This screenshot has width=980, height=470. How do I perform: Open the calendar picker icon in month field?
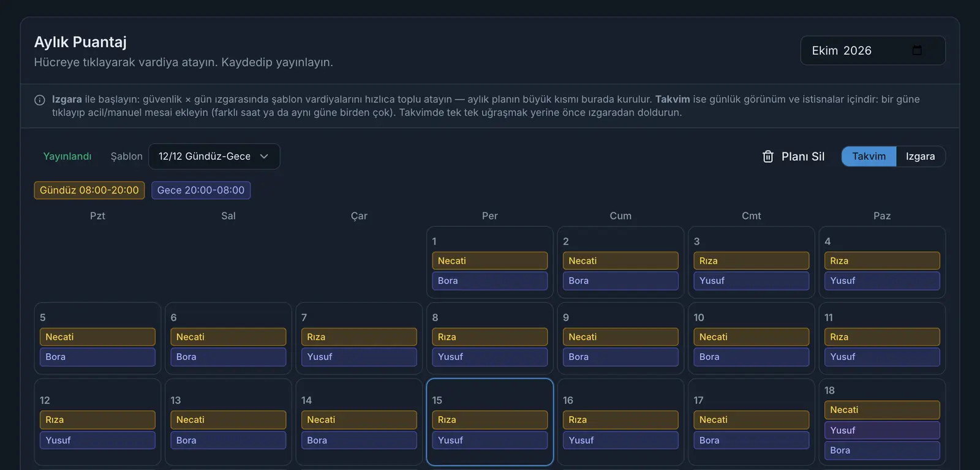[x=917, y=50]
